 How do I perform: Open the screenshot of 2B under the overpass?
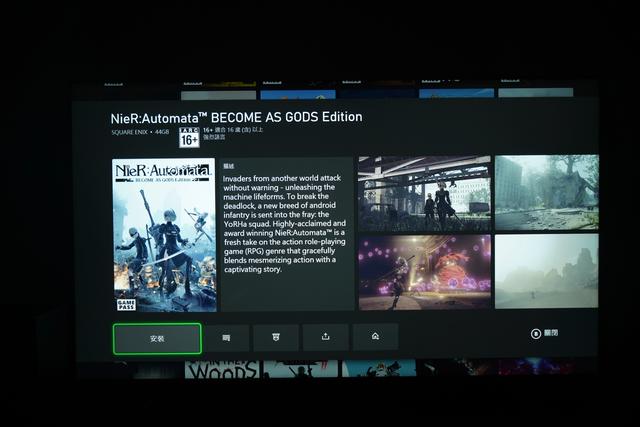424,193
